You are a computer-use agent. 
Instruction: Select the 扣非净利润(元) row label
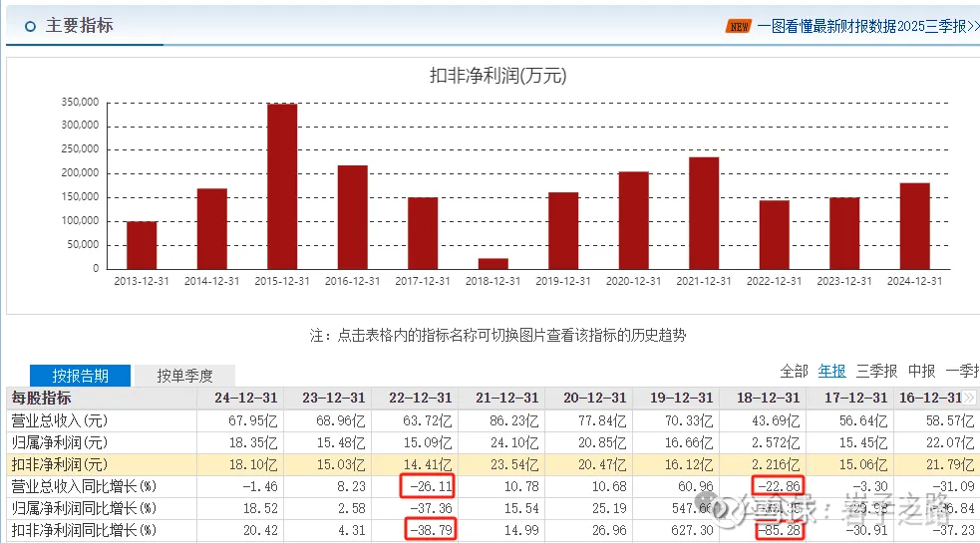click(x=60, y=464)
